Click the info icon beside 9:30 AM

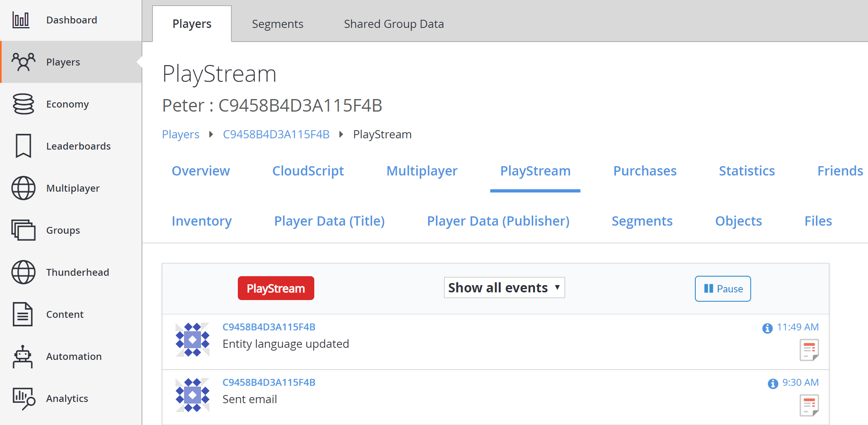coord(772,383)
